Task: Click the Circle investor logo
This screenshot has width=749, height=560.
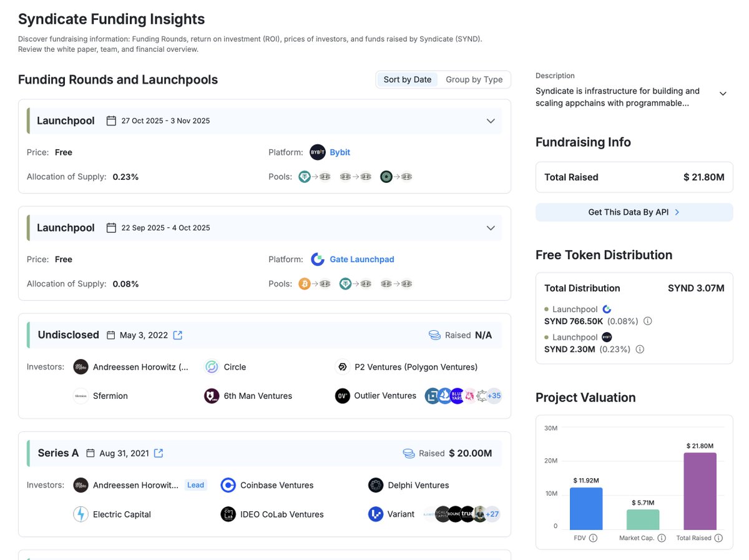Action: 212,367
